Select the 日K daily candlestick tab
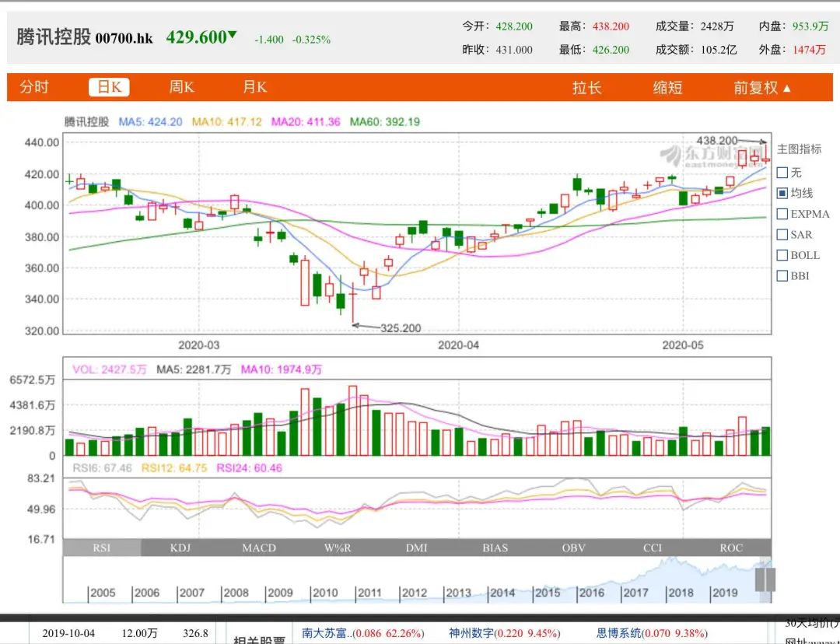840x644 pixels. coord(110,87)
